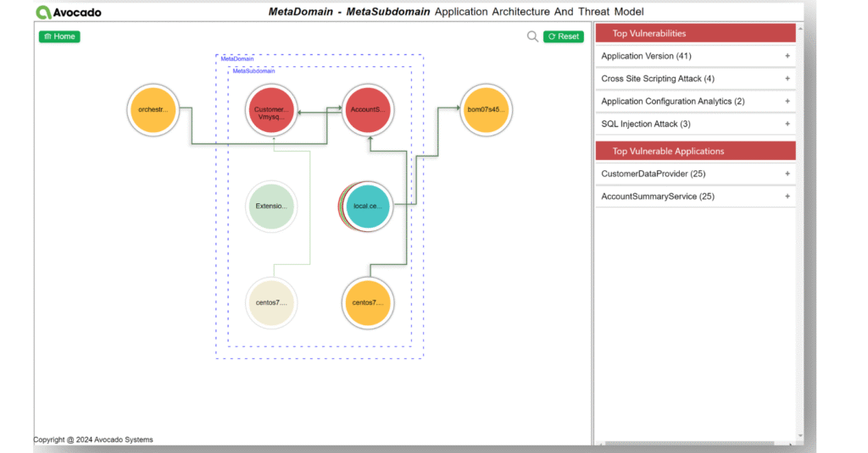Select the red AccountS... node
The height and width of the screenshot is (453, 868).
(x=368, y=109)
